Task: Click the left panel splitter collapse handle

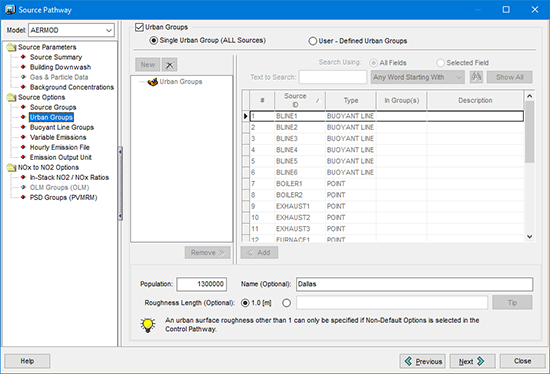Action: click(x=120, y=184)
